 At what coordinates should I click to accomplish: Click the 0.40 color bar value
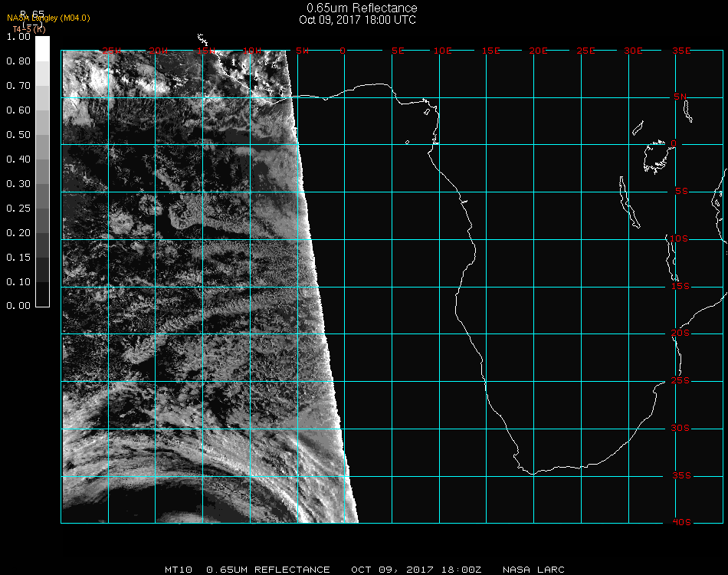coord(18,159)
